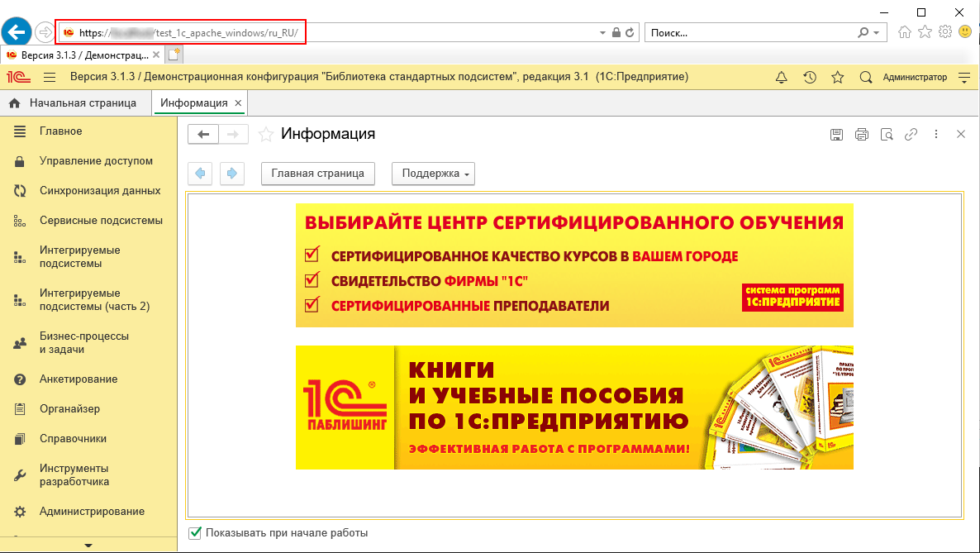Open the address bar URL dropdown arrow
This screenshot has width=980, height=553.
[602, 33]
